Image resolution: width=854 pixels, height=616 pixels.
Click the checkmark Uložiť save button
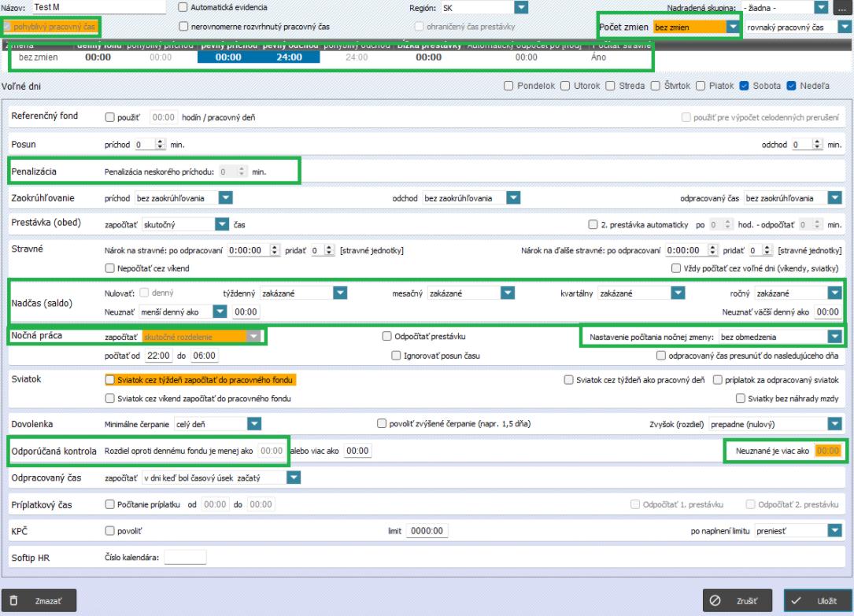click(x=816, y=600)
